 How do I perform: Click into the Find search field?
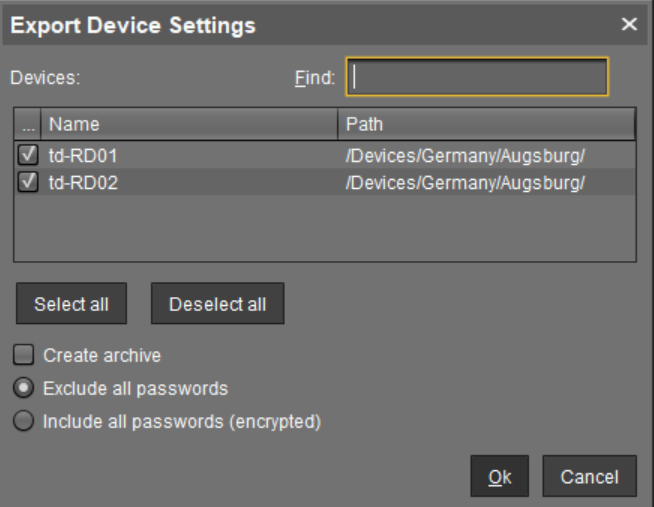coord(477,76)
